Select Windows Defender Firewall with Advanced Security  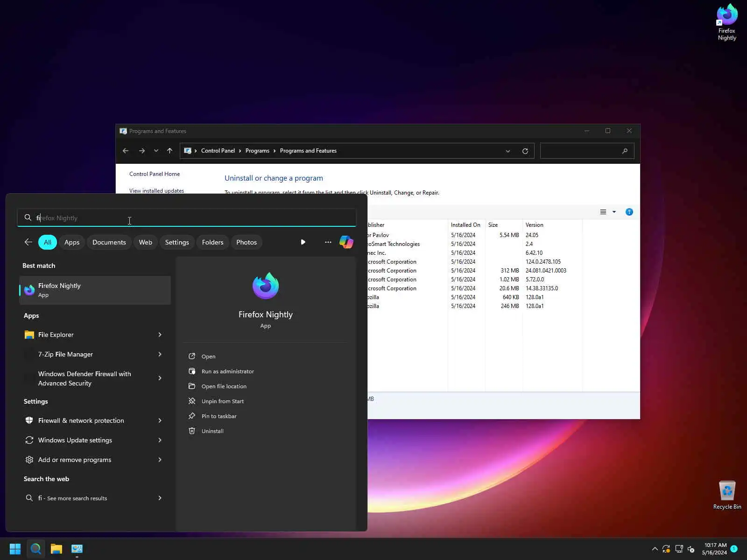click(x=87, y=378)
